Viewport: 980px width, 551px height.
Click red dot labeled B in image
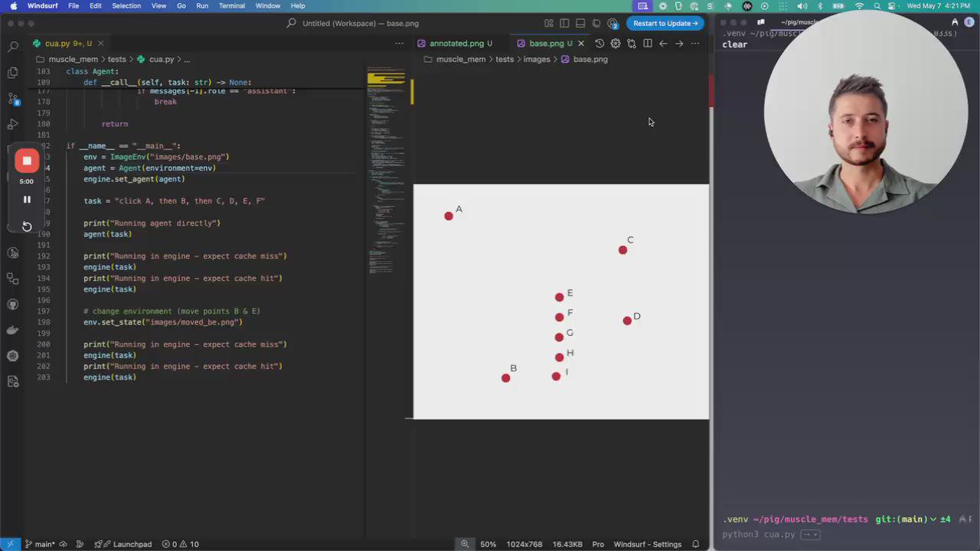(x=505, y=378)
